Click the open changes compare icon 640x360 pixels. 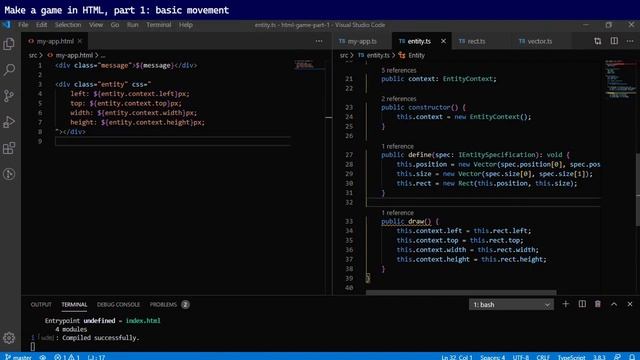(598, 41)
